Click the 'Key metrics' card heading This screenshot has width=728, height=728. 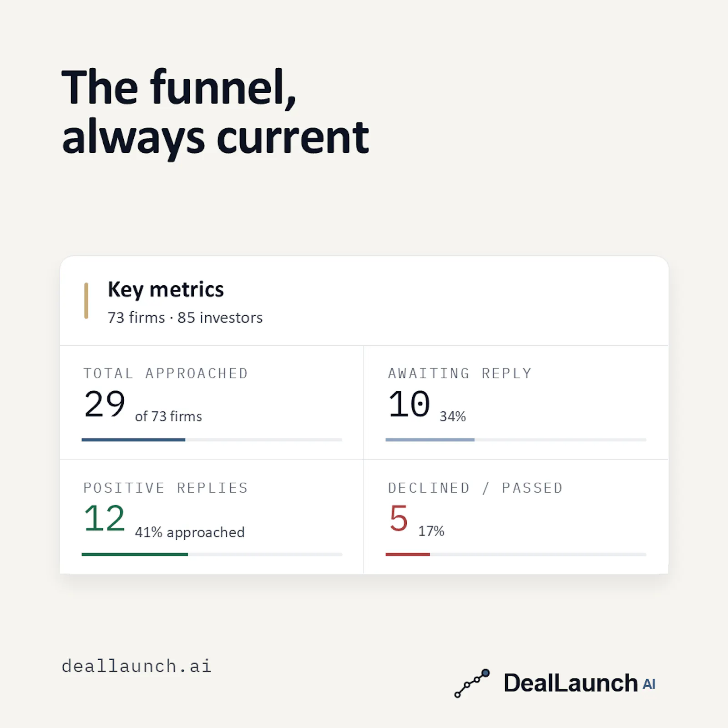point(166,290)
